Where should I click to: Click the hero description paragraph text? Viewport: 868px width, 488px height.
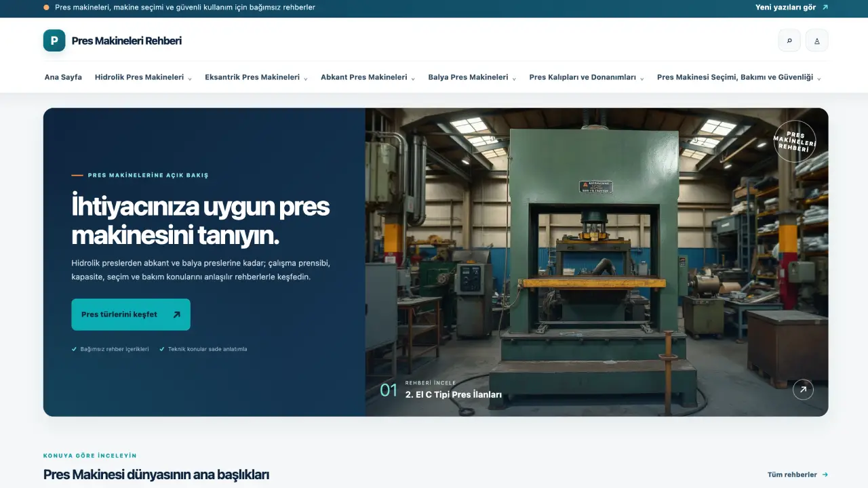[201, 270]
